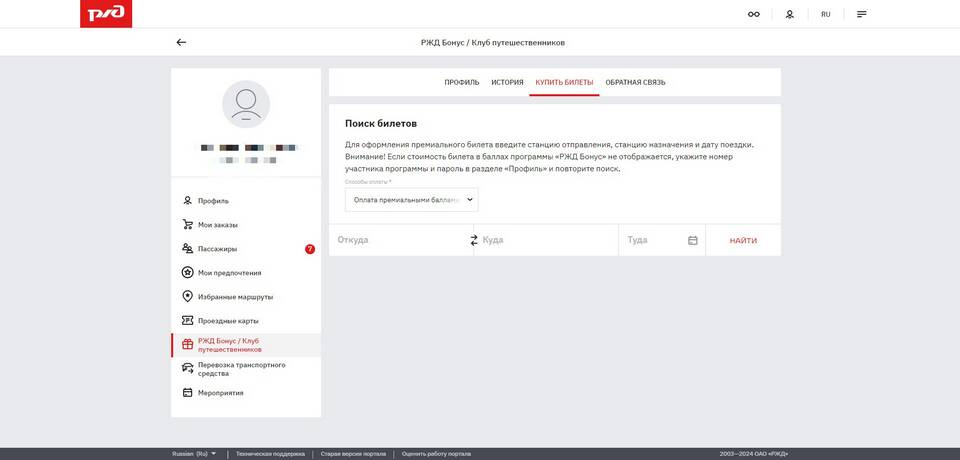Screen dimensions: 960x460
Task: Select РЖД Бонус / Клуб путешественников sidebar item
Action: coord(246,345)
